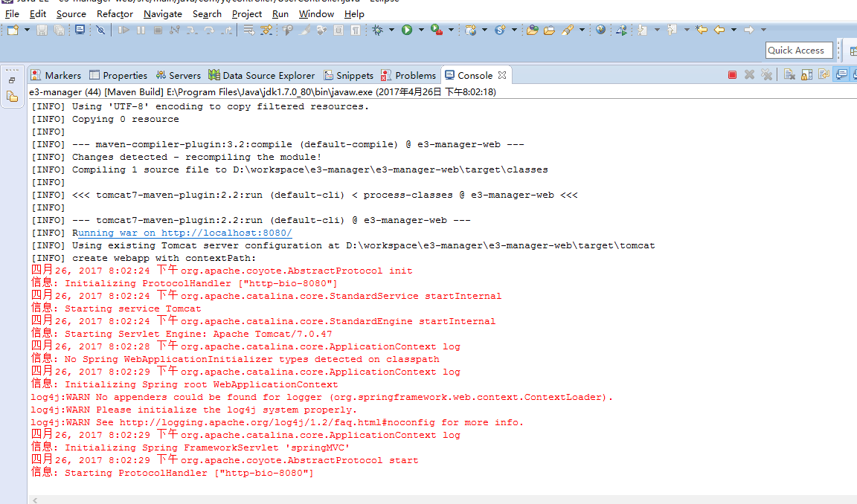Open the Refactor menu
Screen dimensions: 857x504
115,14
